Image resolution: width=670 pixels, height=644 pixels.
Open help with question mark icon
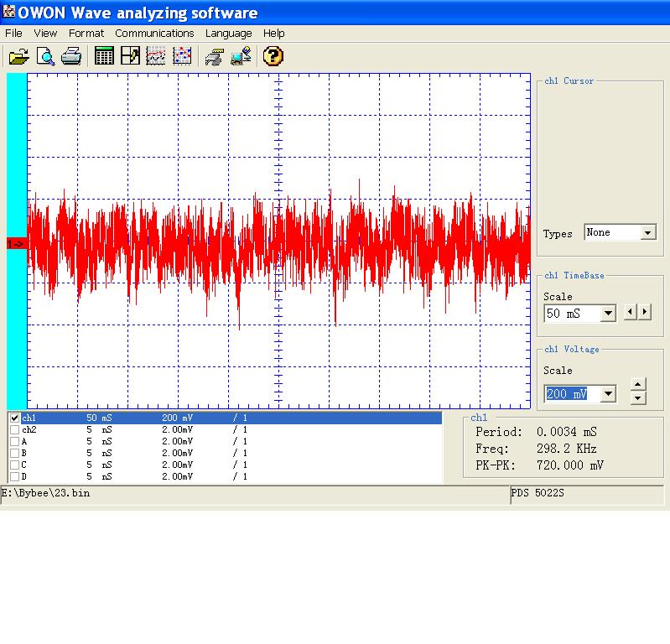(273, 56)
